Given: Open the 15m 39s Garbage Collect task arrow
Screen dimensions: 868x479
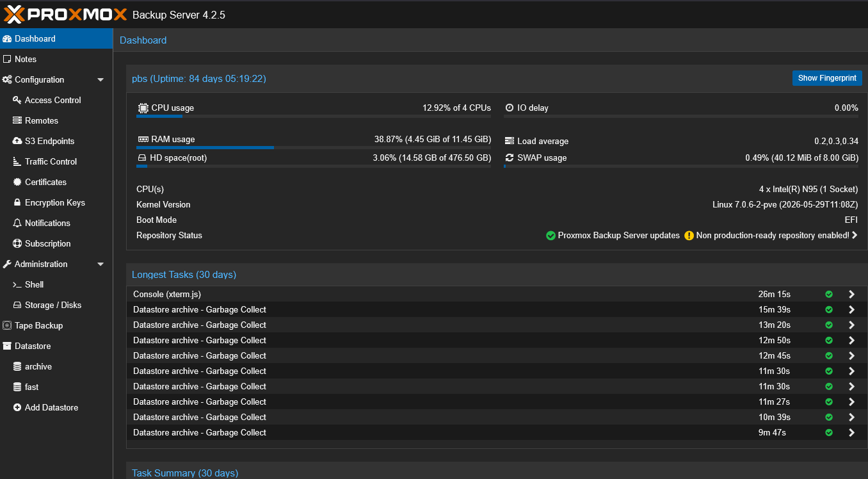Looking at the screenshot, I should 851,309.
